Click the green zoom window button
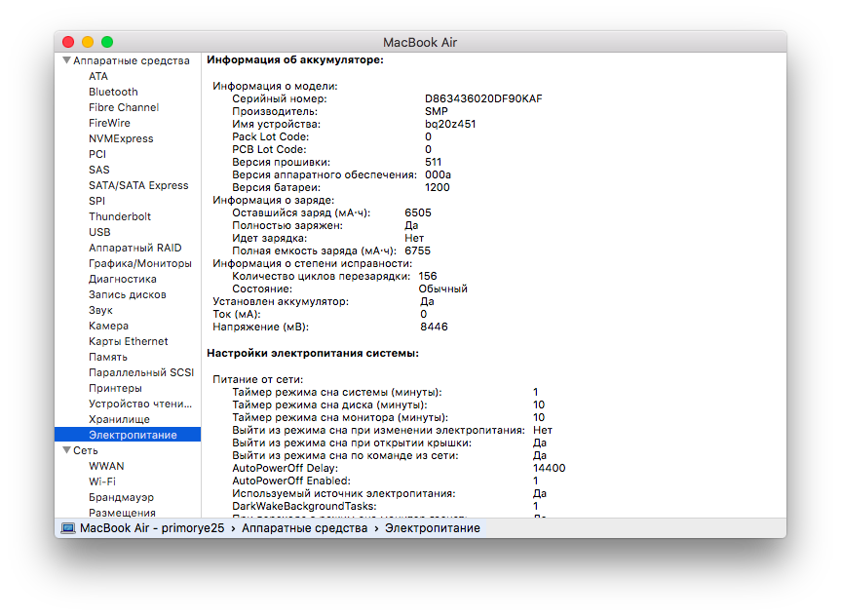Viewport: 841px width, 616px height. coord(107,42)
